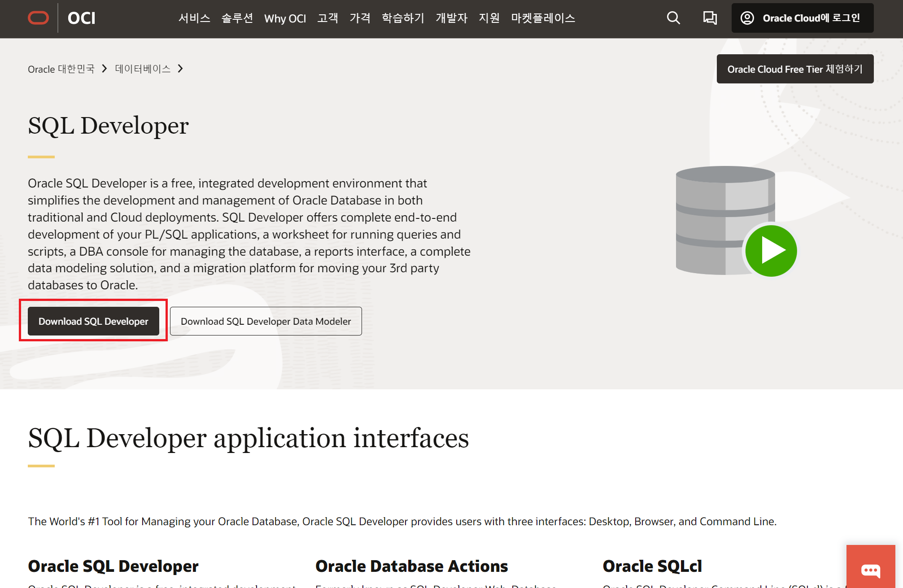This screenshot has height=588, width=903.
Task: Click the OCI text logo
Action: tap(81, 18)
